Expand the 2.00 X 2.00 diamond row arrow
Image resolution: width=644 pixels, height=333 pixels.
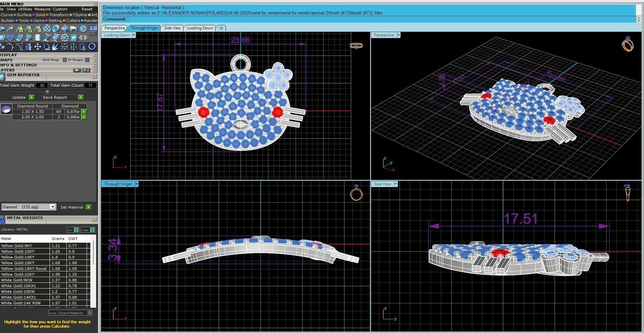[x=84, y=117]
